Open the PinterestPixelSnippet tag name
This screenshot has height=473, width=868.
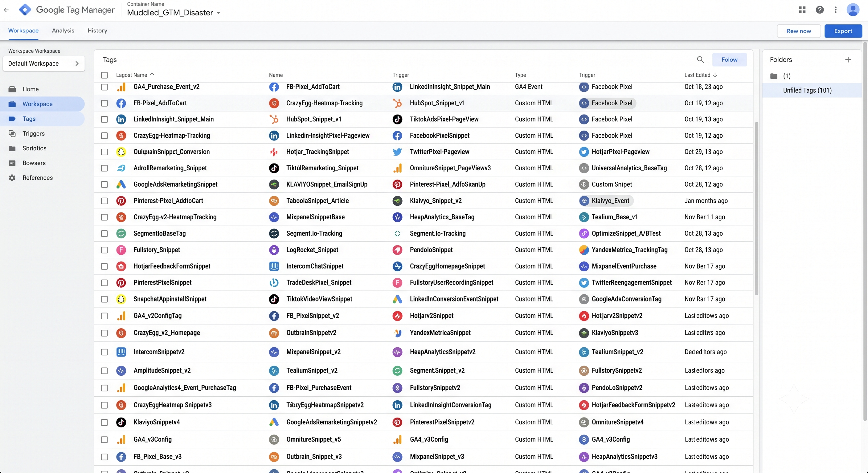[x=162, y=283]
